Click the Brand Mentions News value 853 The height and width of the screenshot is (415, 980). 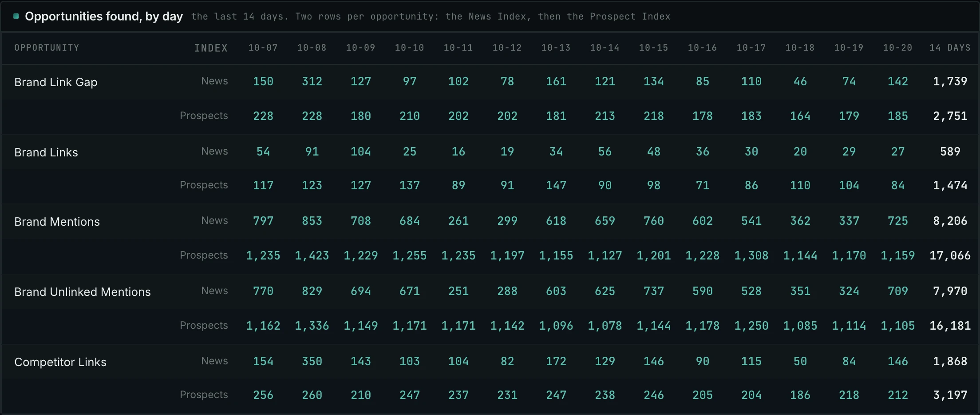pyautogui.click(x=312, y=221)
